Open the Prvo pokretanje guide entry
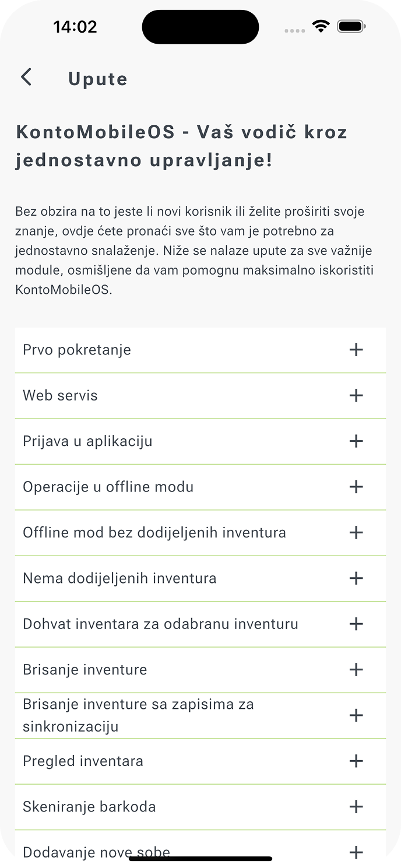Image resolution: width=401 pixels, height=868 pixels. [x=77, y=350]
